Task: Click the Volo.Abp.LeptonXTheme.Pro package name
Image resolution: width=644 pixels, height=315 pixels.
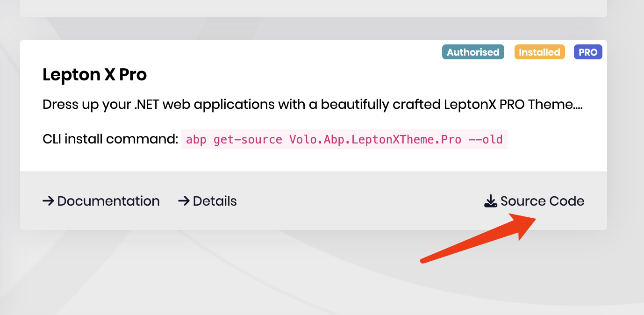Action: tap(375, 140)
